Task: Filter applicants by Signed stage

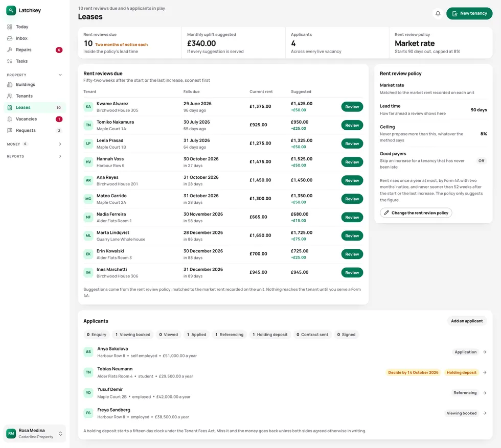Action: 347,335
